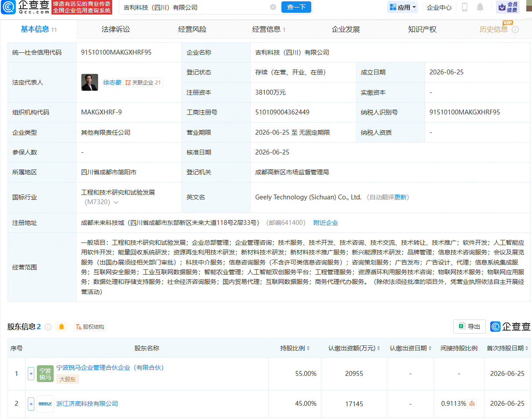Clear the search box with the X icon
This screenshot has height=419, width=532.
pyautogui.click(x=273, y=7)
